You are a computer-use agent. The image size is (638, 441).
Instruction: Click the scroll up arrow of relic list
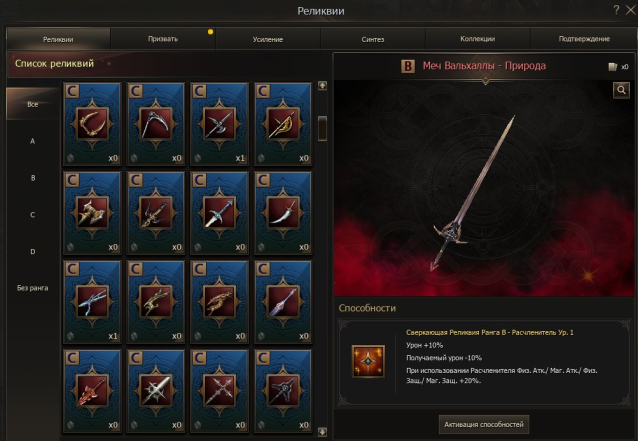point(322,85)
